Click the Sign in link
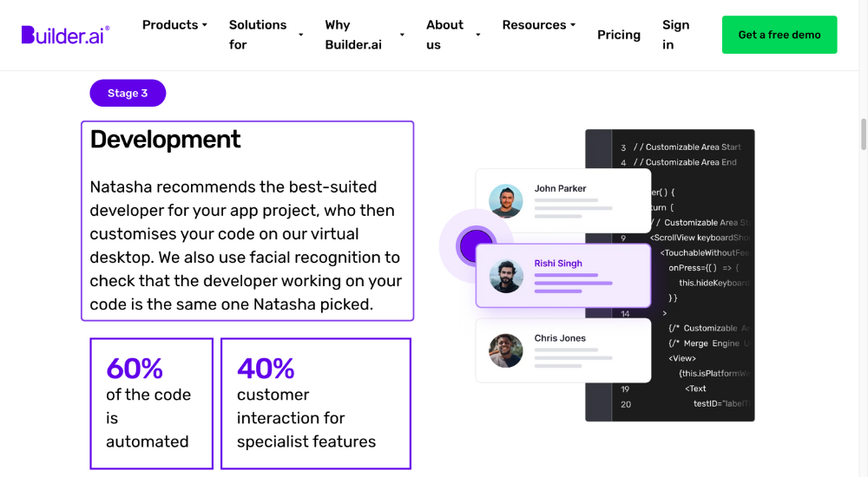Viewport: 868px width, 477px height. (x=676, y=35)
